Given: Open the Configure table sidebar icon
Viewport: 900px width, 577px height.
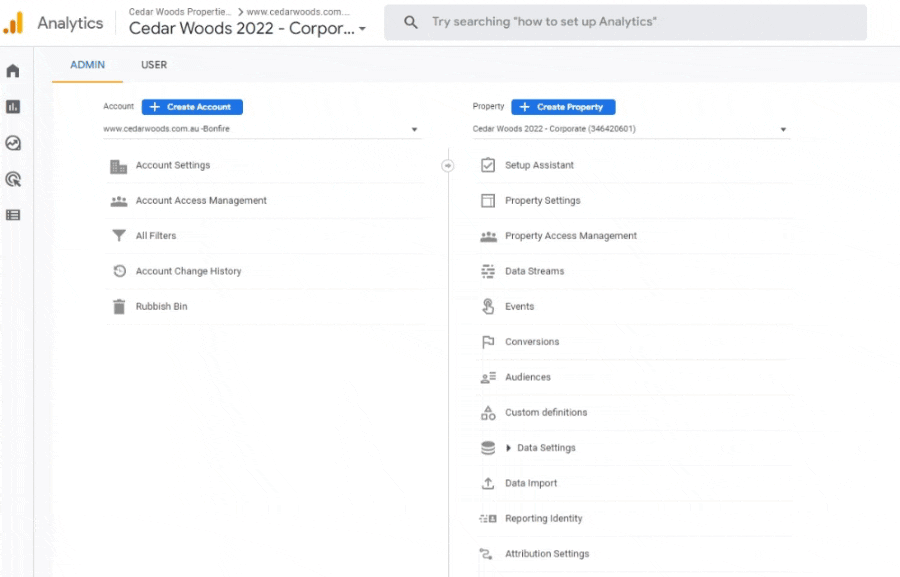Looking at the screenshot, I should (x=13, y=215).
